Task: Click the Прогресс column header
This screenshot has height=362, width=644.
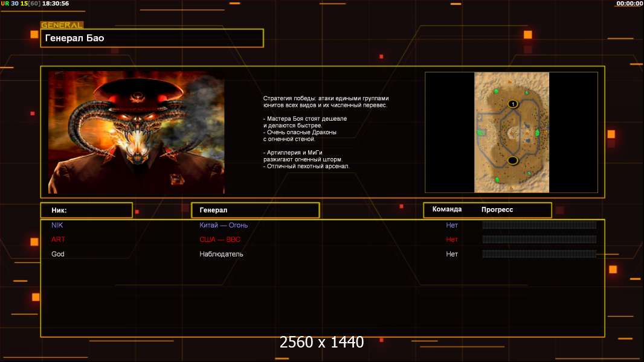Action: [497, 209]
